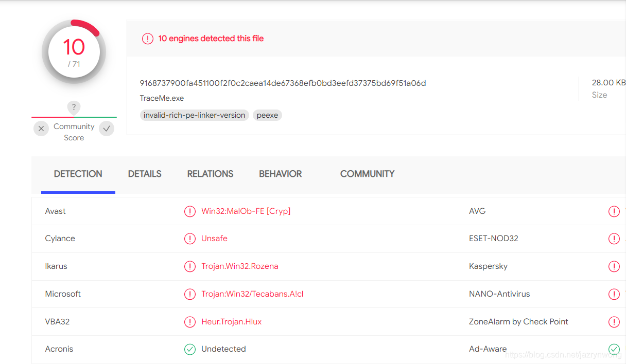Image resolution: width=626 pixels, height=364 pixels.
Task: Click the TraceMe.exe file name
Action: point(162,98)
